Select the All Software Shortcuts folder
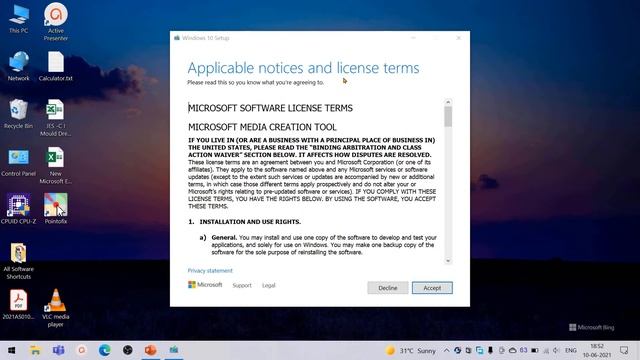Screen dimensions: 640x360 [x=18, y=261]
